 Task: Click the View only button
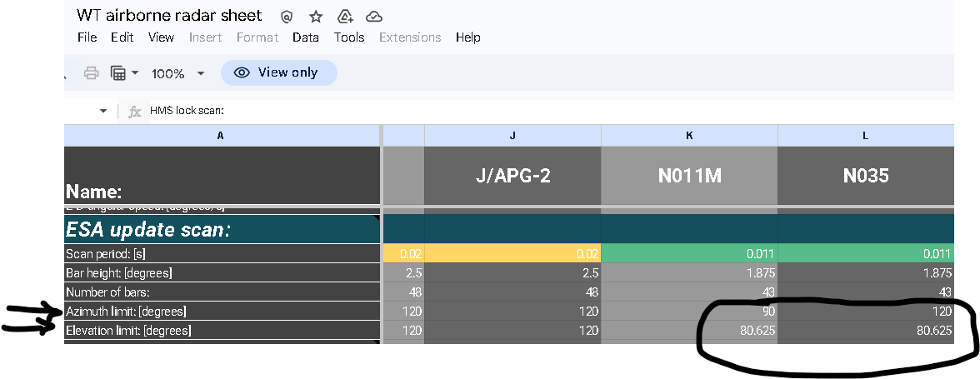pos(278,72)
